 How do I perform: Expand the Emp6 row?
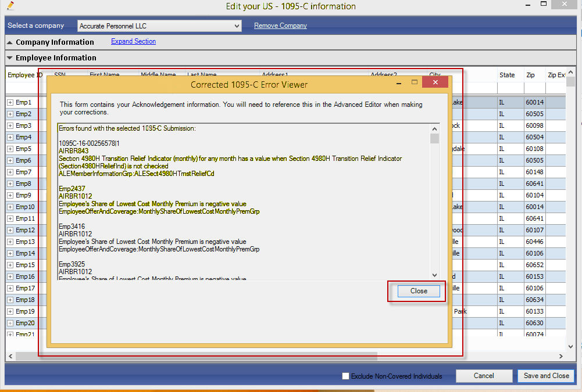[10, 161]
